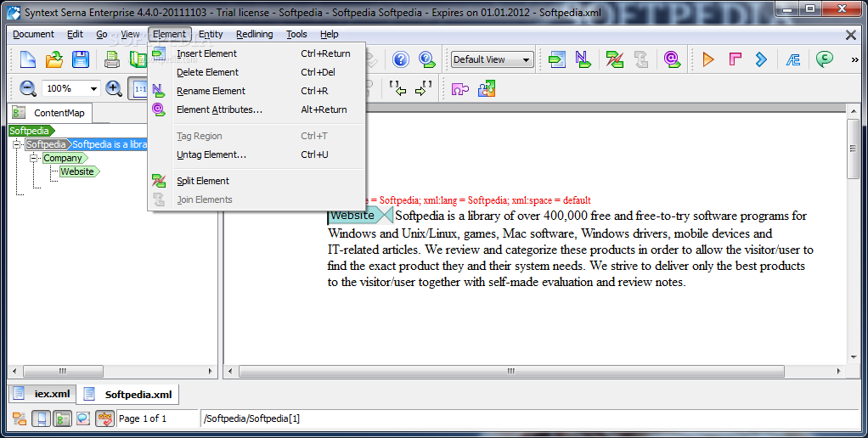This screenshot has height=438, width=868.
Task: Open the Tools menu
Action: (296, 34)
